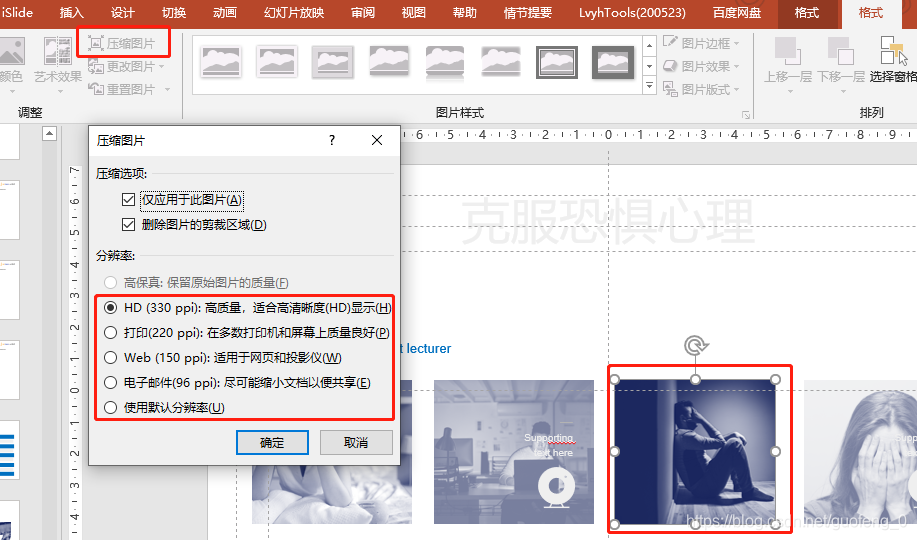Toggle 'Delete cropped areas of pictures' checkbox
The height and width of the screenshot is (540, 917).
[128, 225]
